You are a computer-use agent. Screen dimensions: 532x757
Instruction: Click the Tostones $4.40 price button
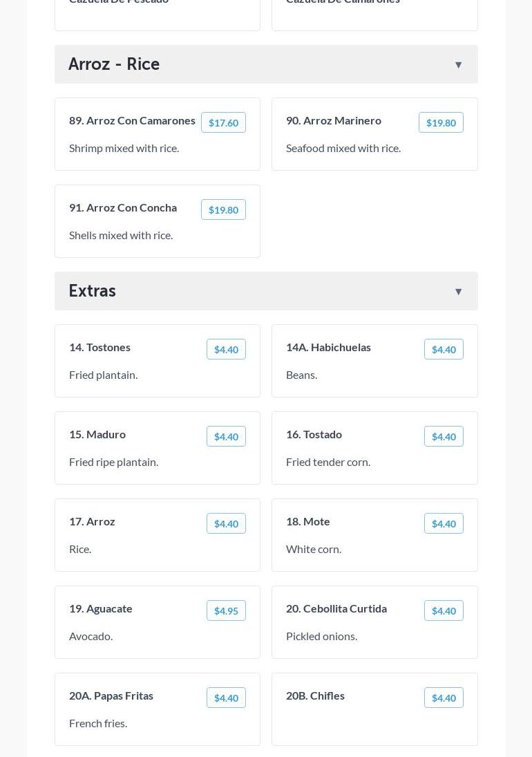[x=226, y=350]
